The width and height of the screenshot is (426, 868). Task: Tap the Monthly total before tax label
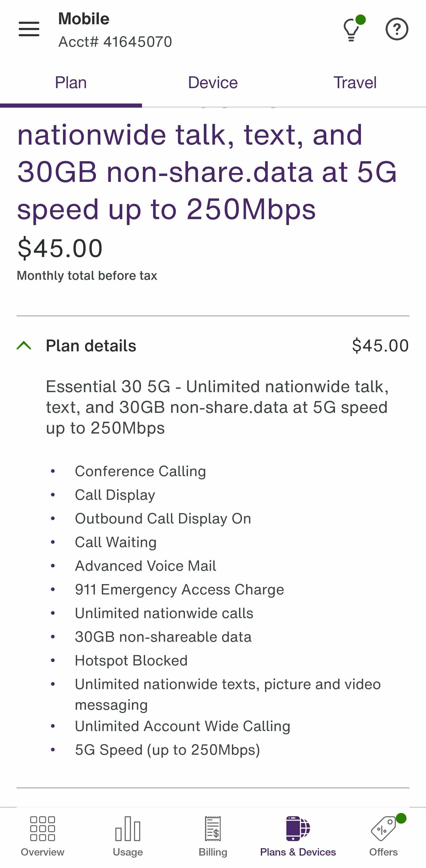87,276
